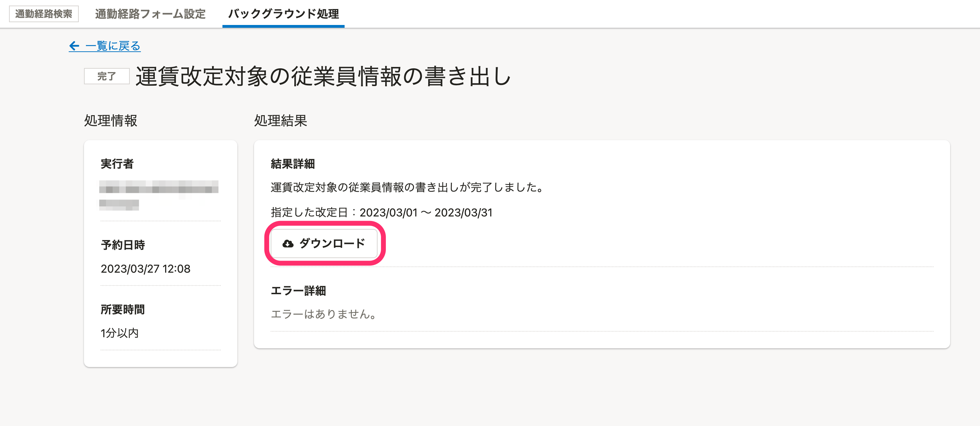980x426 pixels.
Task: Click the 完了 status badge
Action: click(107, 76)
